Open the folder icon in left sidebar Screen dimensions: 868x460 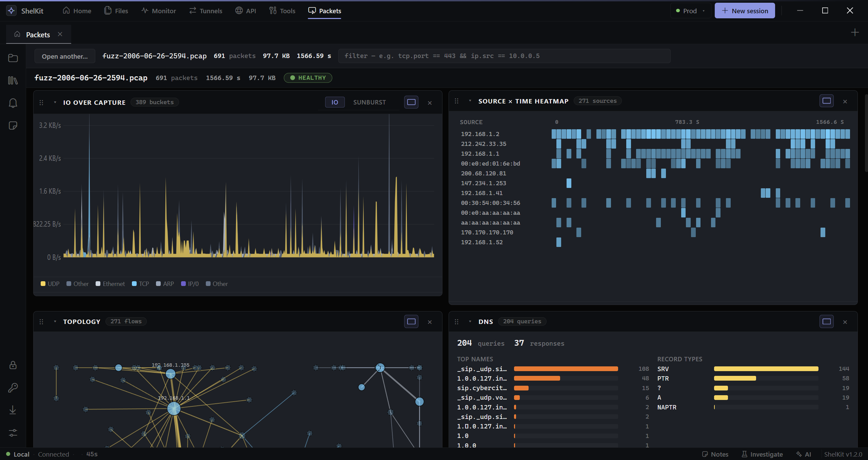(13, 58)
